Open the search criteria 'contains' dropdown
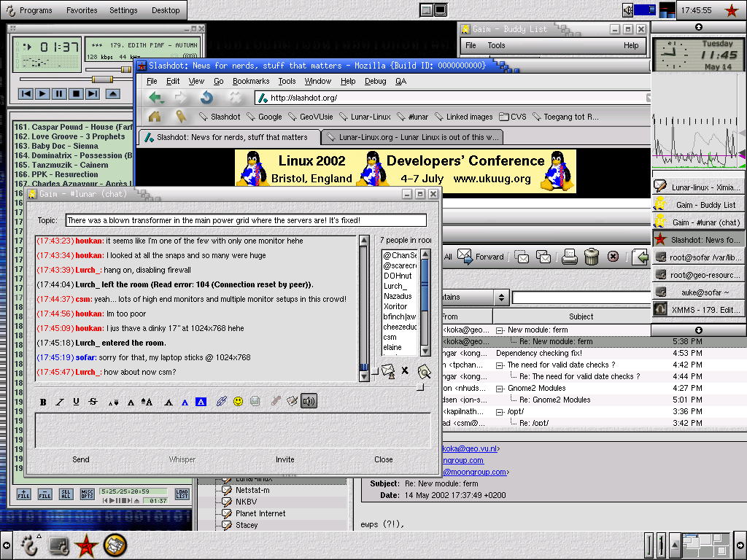Viewport: 747px width, 560px height. [x=501, y=297]
